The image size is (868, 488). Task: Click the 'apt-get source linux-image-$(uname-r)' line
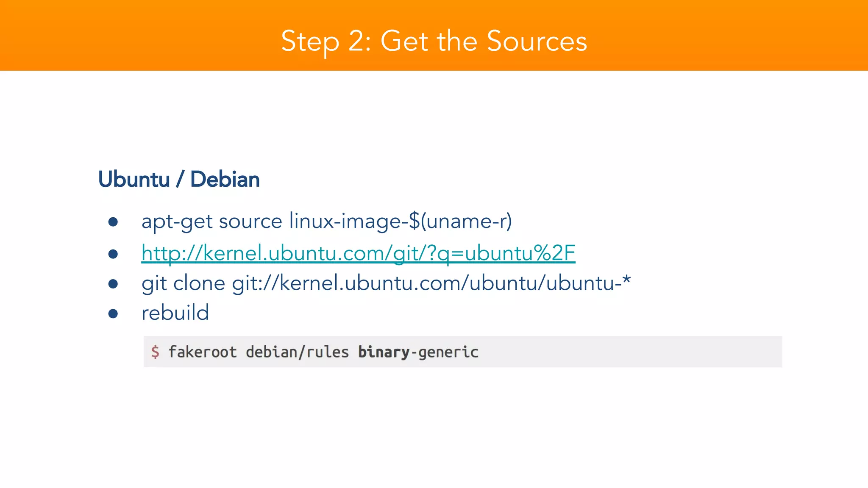pyautogui.click(x=327, y=222)
